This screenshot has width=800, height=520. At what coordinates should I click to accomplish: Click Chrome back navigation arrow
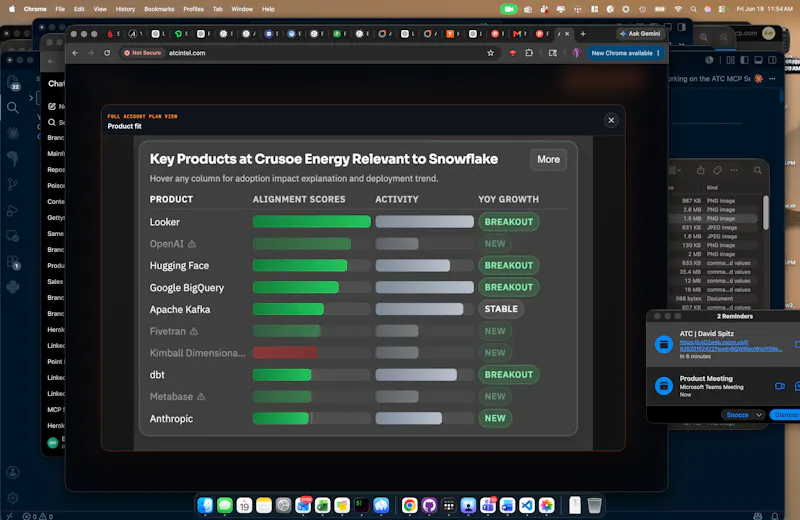coord(75,53)
